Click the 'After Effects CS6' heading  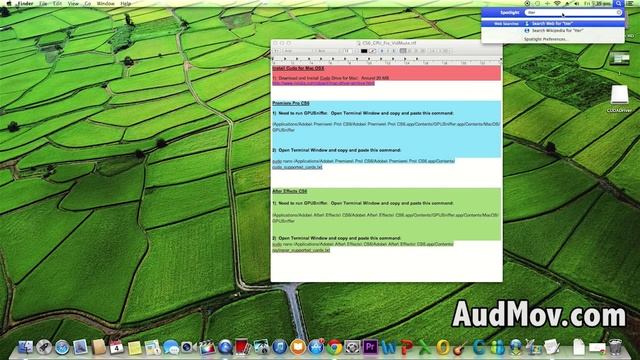(290, 191)
